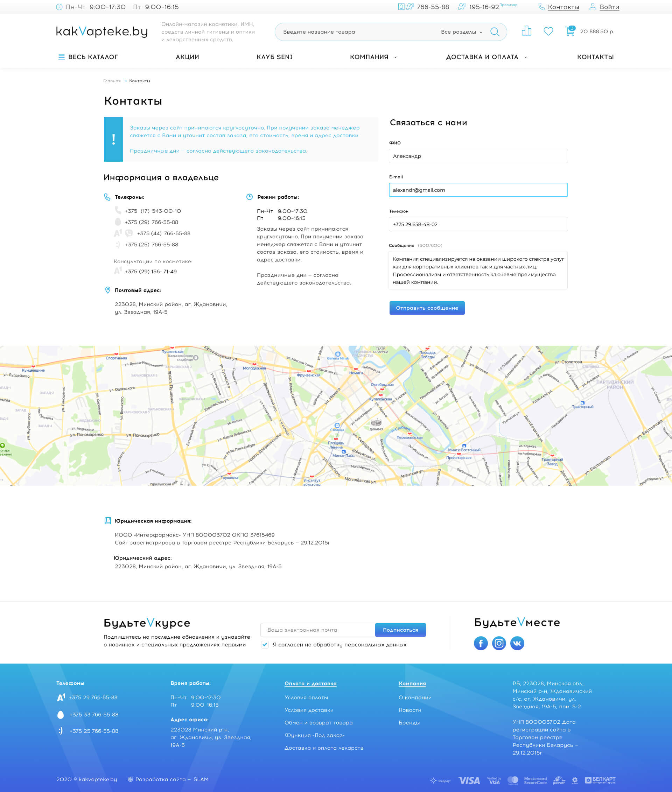Open the Instagram social icon
This screenshot has height=792, width=672.
[499, 643]
